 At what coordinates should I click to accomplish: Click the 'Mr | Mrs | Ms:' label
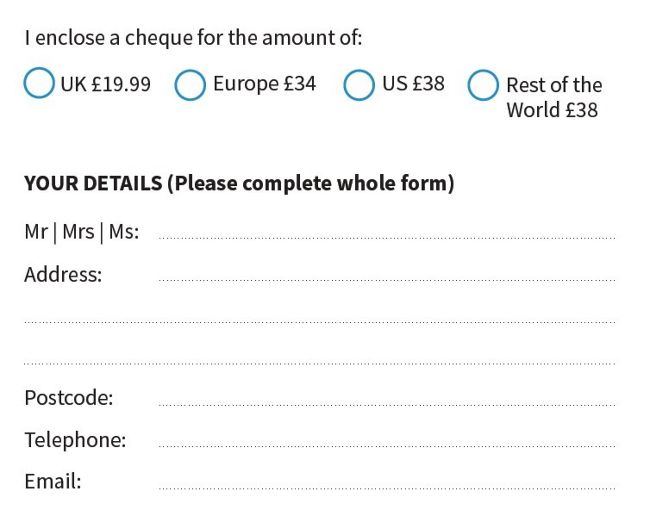[x=81, y=232]
